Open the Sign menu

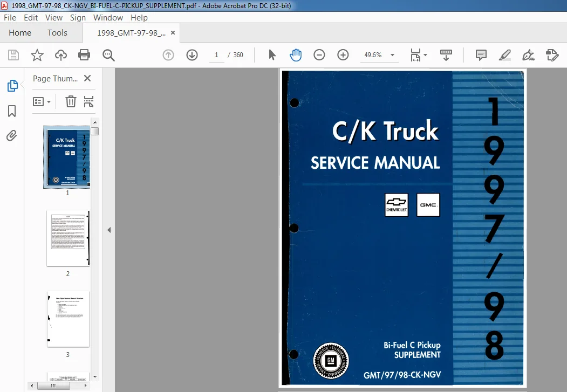point(78,18)
